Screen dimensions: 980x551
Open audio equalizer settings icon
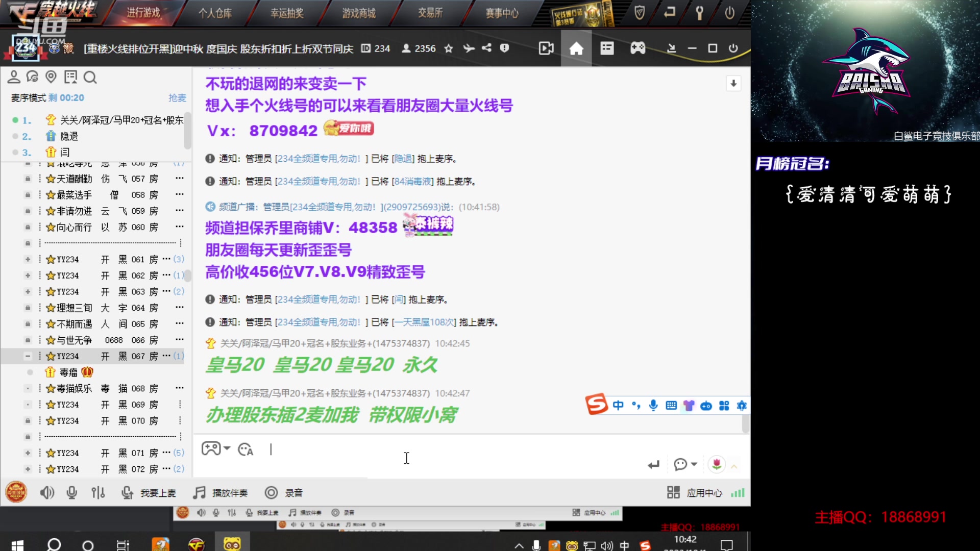coord(98,493)
